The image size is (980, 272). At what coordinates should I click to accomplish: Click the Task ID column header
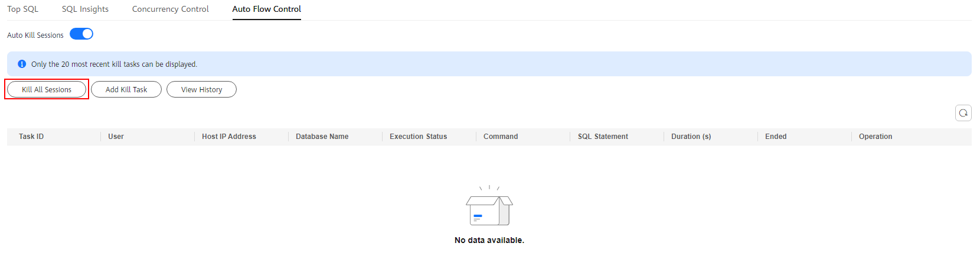(31, 137)
